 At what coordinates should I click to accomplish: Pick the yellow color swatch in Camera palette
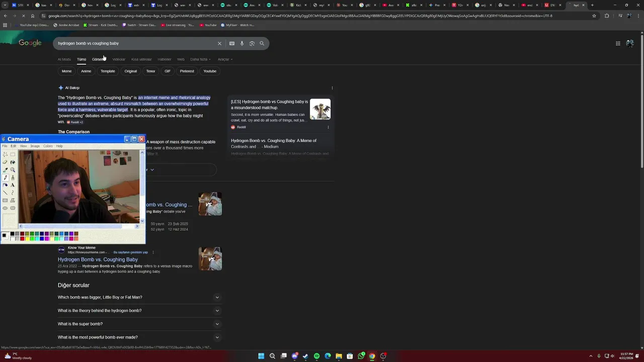click(27, 239)
